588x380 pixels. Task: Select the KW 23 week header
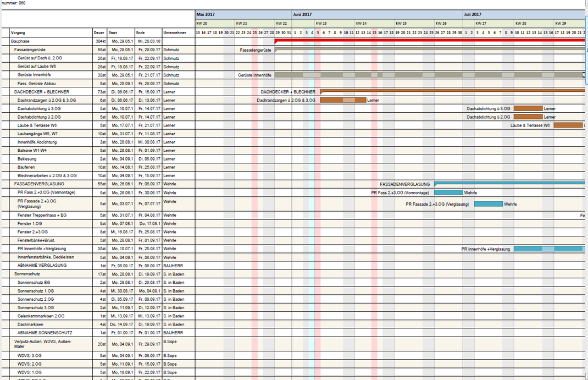321,24
